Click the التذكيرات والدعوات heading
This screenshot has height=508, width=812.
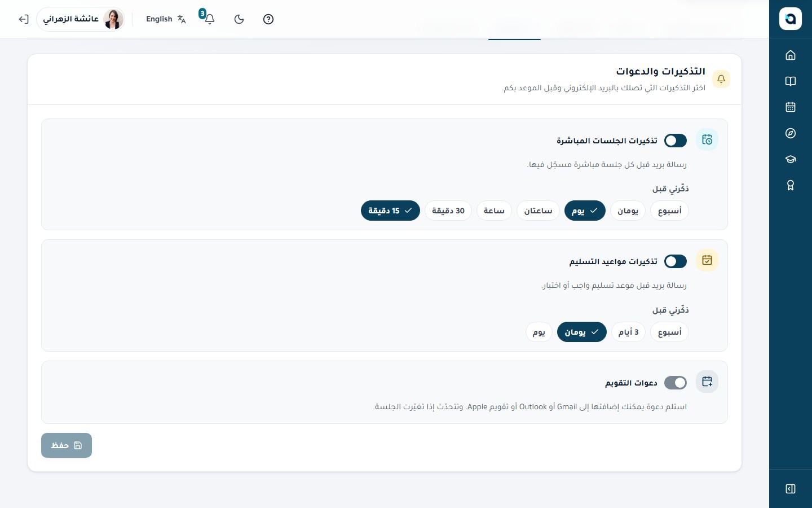tap(660, 71)
